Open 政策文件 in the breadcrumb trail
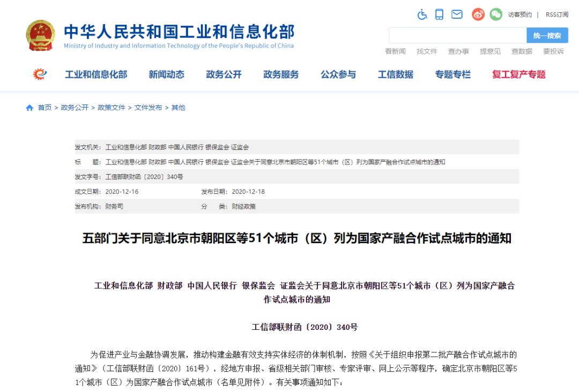Viewport: 579px width, 392px height. coord(112,107)
